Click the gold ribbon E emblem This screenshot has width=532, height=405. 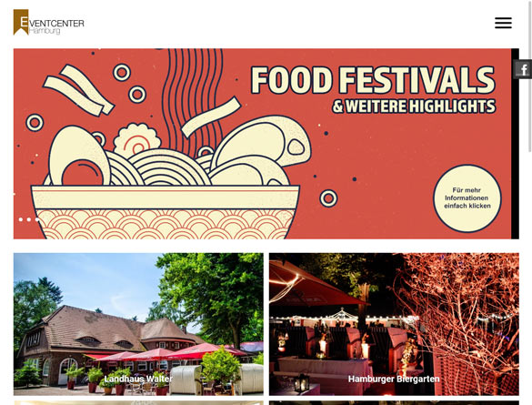tap(21, 22)
